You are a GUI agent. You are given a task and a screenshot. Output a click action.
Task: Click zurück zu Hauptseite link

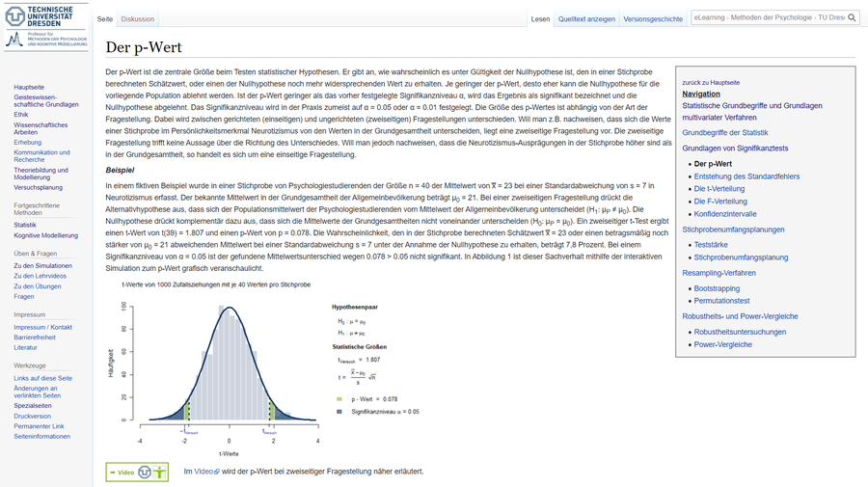click(711, 83)
